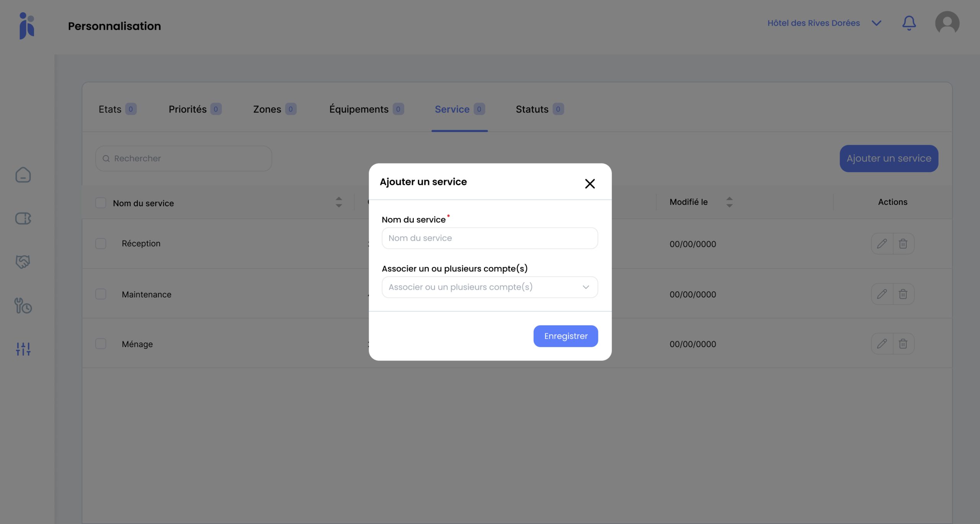
Task: Open the wrench-clock maintenance icon in sidebar
Action: 23,305
